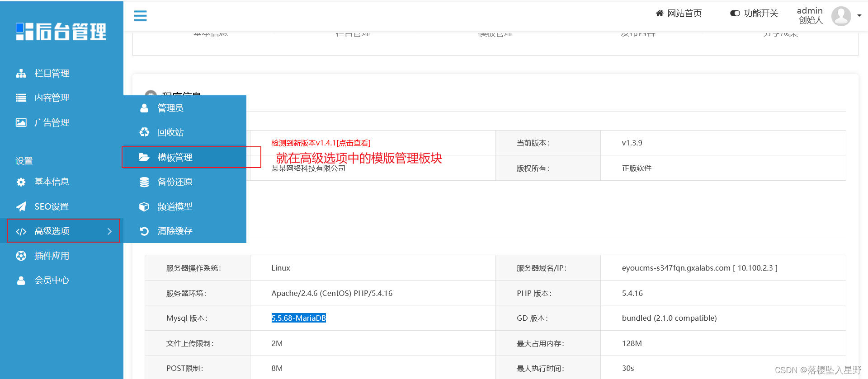Click the v1.3.9 current version value

[632, 143]
